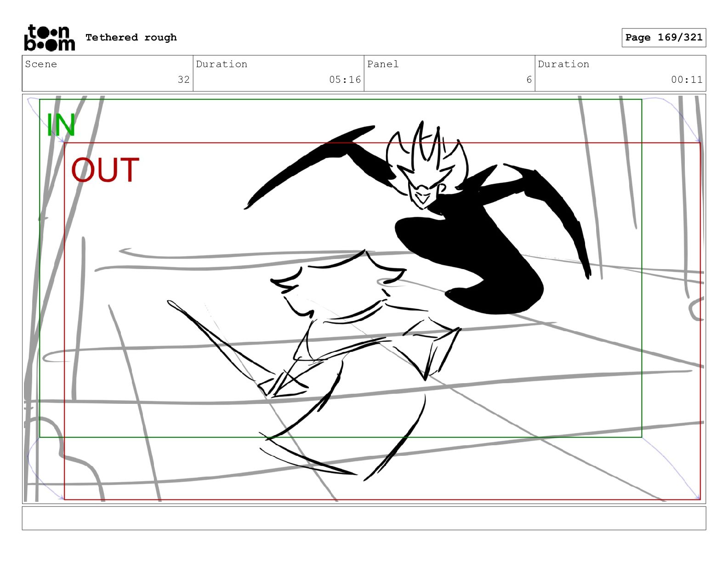Select the 'Tethered rough' title text
Viewport: 728px width, 563px height.
coord(131,37)
